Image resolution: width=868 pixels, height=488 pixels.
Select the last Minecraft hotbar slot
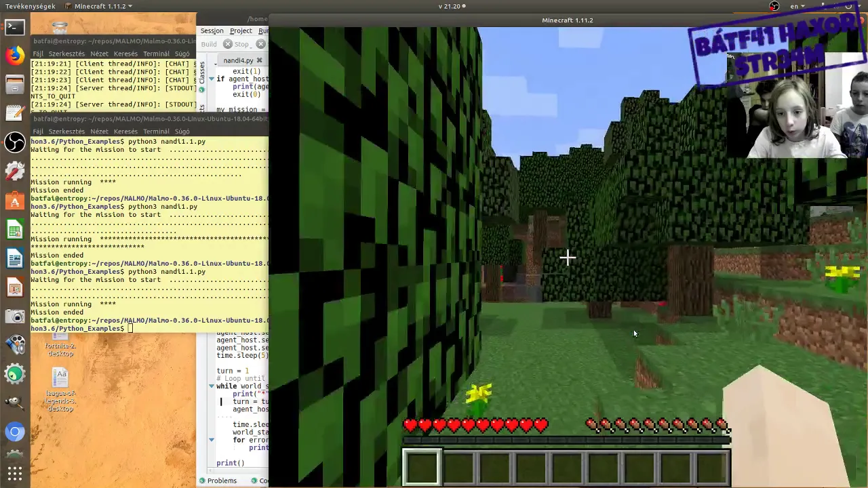coord(712,467)
